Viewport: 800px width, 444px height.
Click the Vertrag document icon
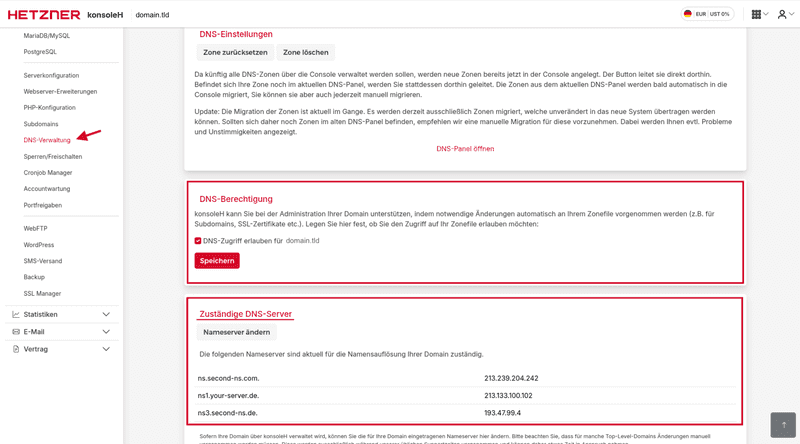coord(16,349)
